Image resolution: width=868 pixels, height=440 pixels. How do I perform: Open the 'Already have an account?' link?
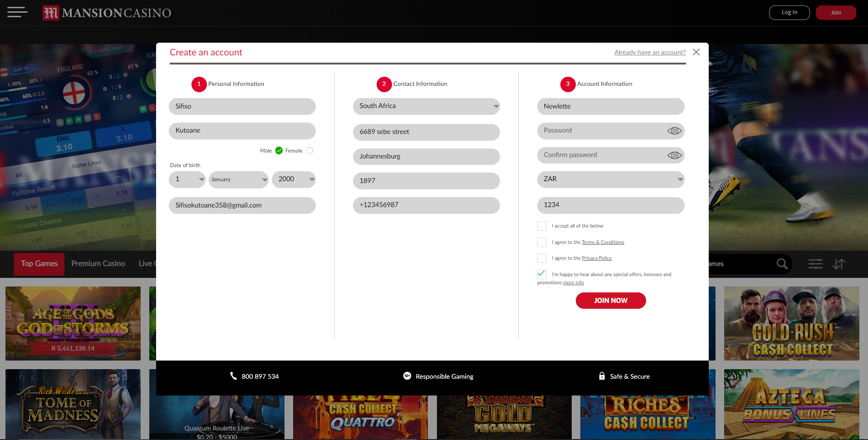click(650, 52)
